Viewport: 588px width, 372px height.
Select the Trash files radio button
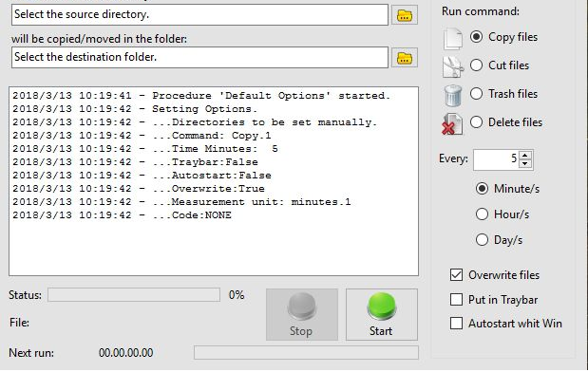point(476,93)
